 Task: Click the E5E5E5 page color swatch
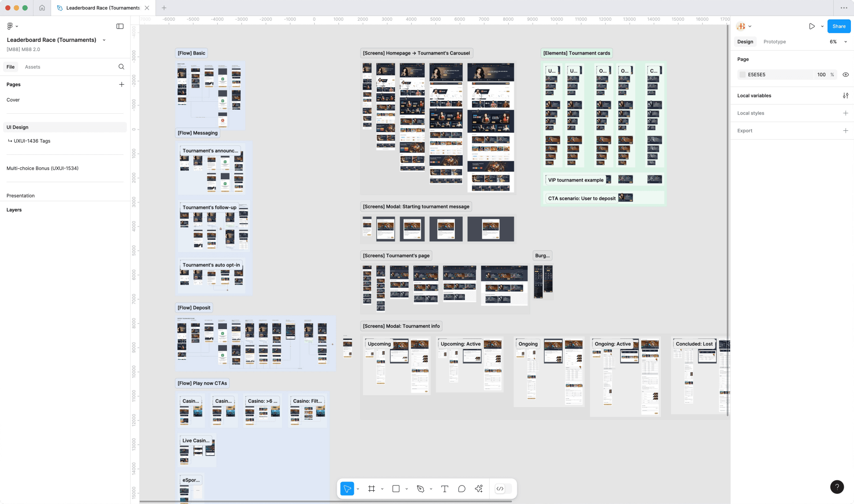743,74
